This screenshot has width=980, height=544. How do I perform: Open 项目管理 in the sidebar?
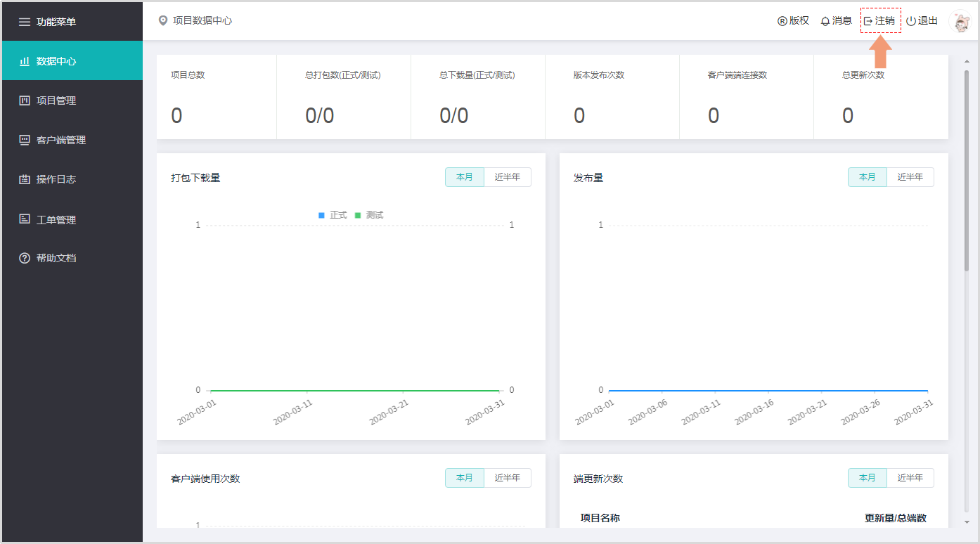(x=56, y=101)
